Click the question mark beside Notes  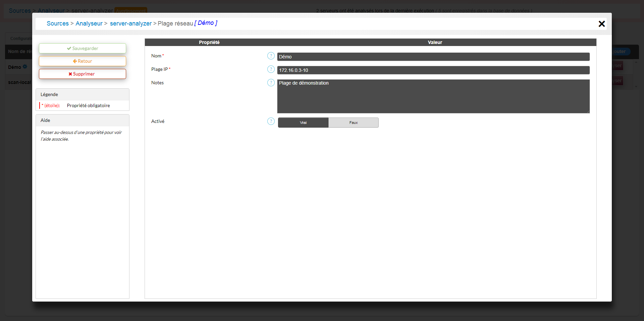point(271,83)
